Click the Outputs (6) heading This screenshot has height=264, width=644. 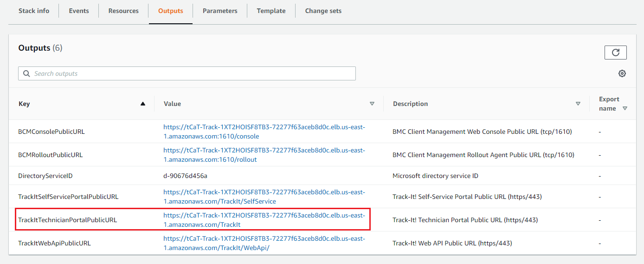tap(40, 48)
